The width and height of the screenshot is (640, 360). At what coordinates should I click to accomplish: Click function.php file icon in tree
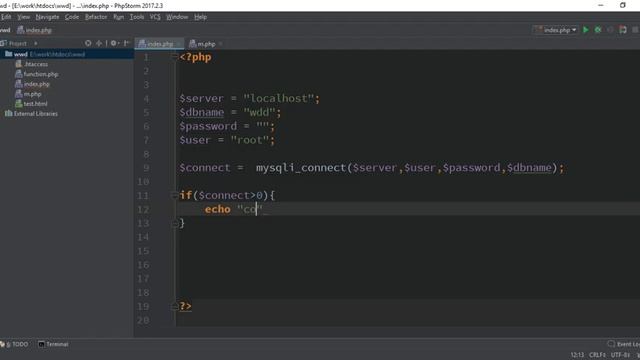pyautogui.click(x=19, y=74)
